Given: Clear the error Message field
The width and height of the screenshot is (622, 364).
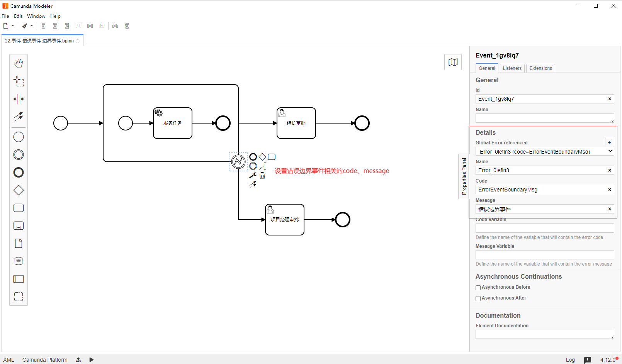Looking at the screenshot, I should 610,209.
